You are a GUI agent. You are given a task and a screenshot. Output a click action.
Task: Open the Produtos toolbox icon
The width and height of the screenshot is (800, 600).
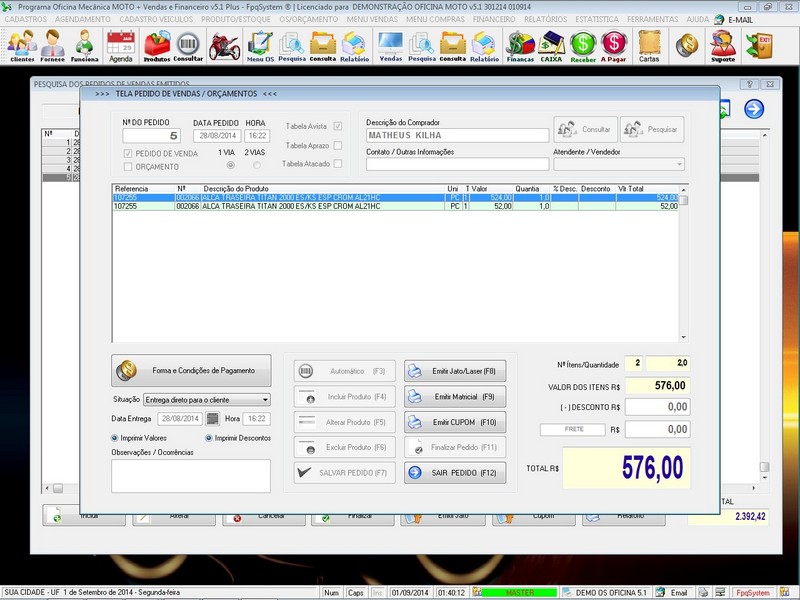[157, 46]
